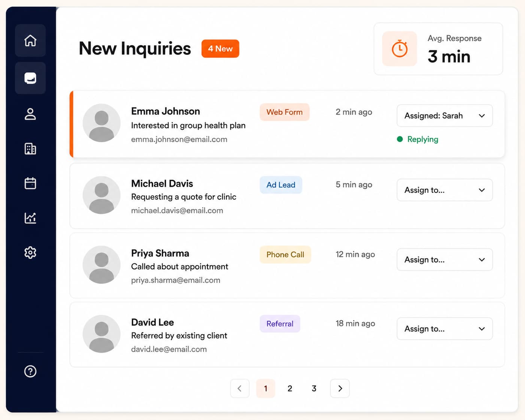This screenshot has width=525, height=420.
Task: Go to page 2
Action: pyautogui.click(x=290, y=388)
